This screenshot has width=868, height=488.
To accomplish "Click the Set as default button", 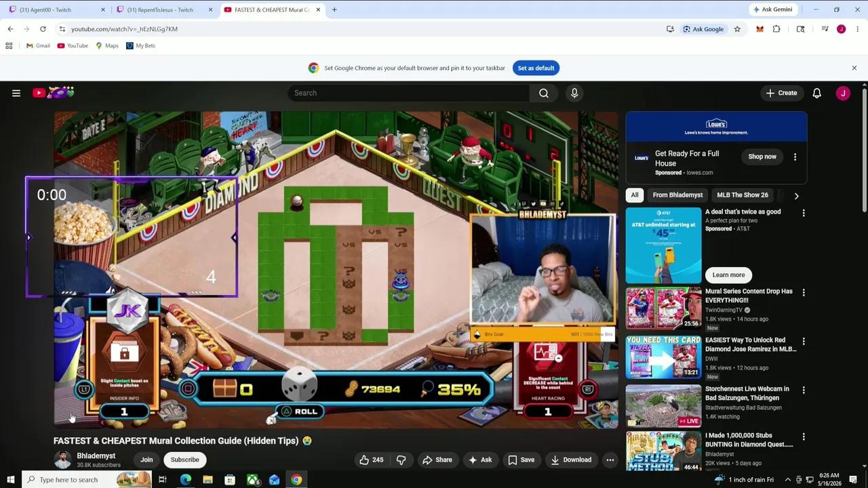I will pos(536,68).
